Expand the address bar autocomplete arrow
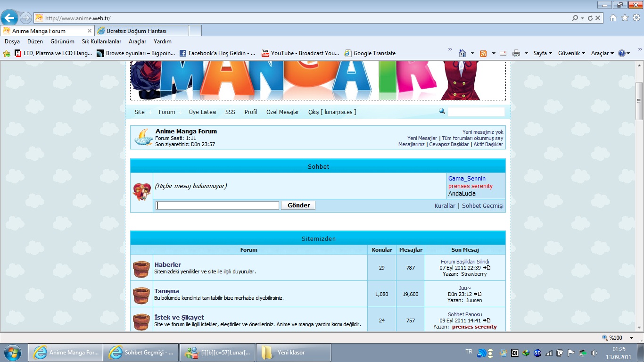Image resolution: width=644 pixels, height=362 pixels. [x=583, y=18]
